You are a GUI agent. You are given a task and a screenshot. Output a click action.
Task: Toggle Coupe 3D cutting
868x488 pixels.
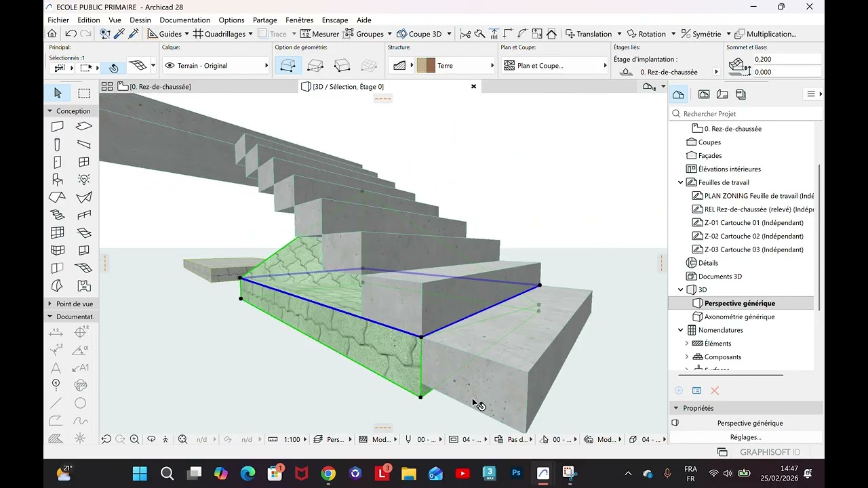tap(420, 34)
